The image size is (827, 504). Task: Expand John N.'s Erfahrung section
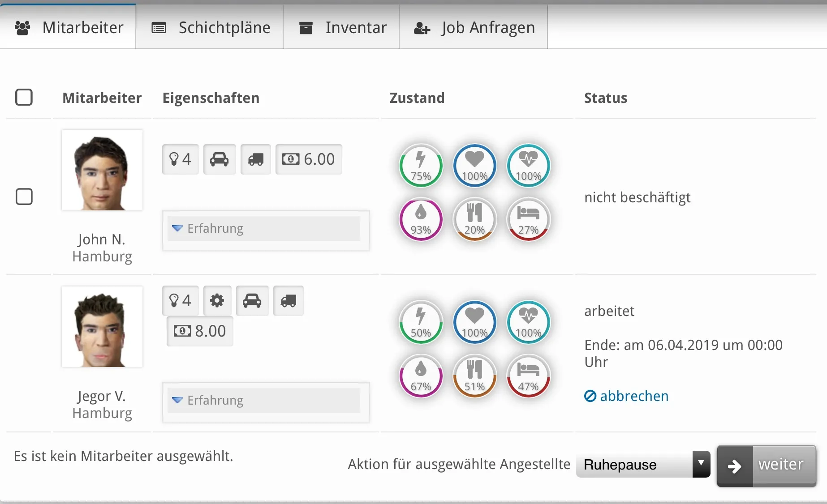[264, 229]
